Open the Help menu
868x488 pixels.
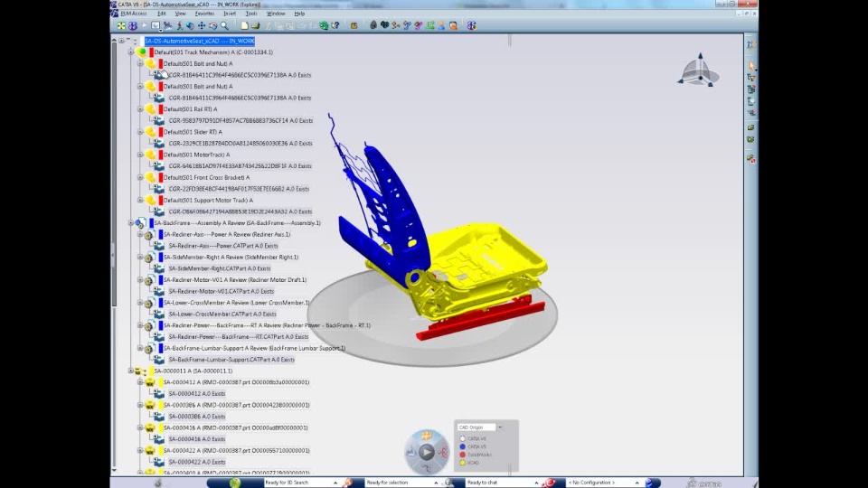[x=299, y=14]
